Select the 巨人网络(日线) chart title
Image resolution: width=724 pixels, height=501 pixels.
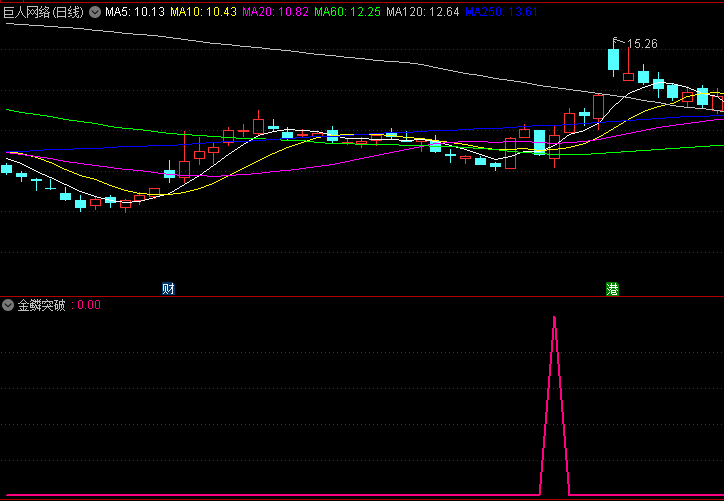[43, 12]
